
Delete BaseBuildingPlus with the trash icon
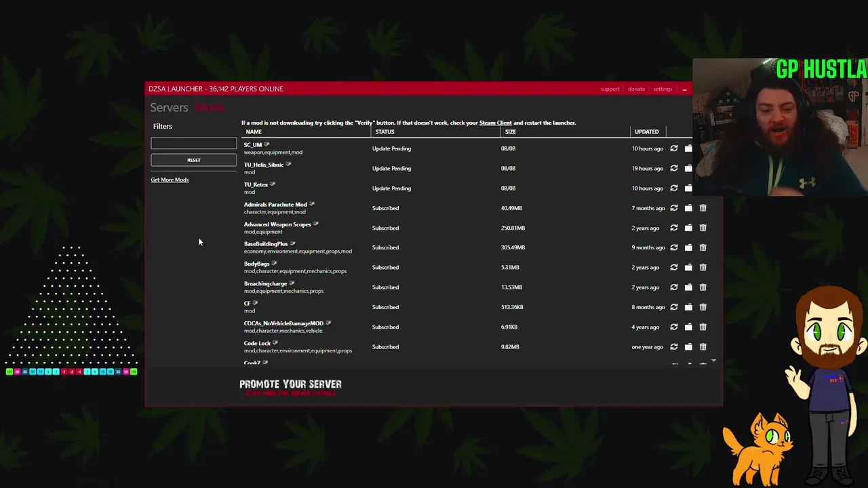703,247
